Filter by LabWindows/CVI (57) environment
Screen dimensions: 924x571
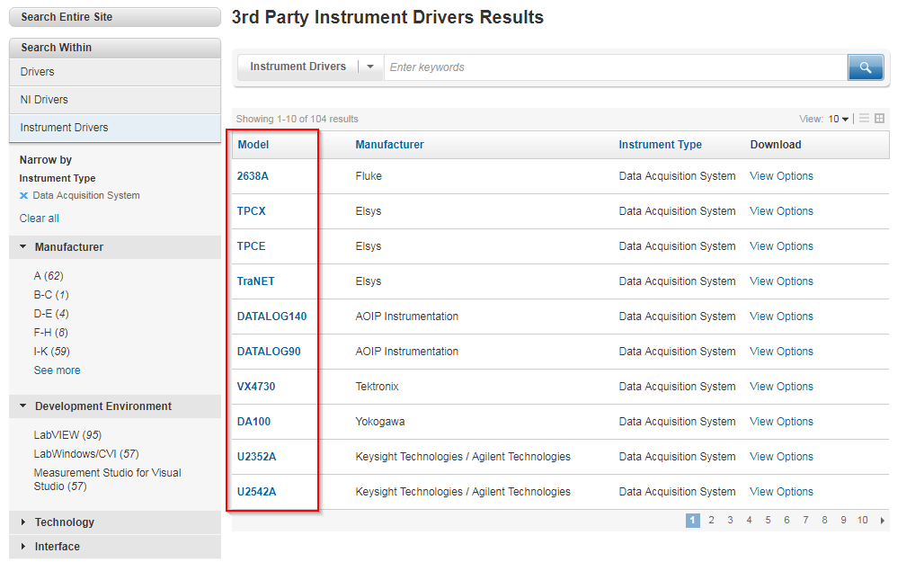click(x=86, y=454)
